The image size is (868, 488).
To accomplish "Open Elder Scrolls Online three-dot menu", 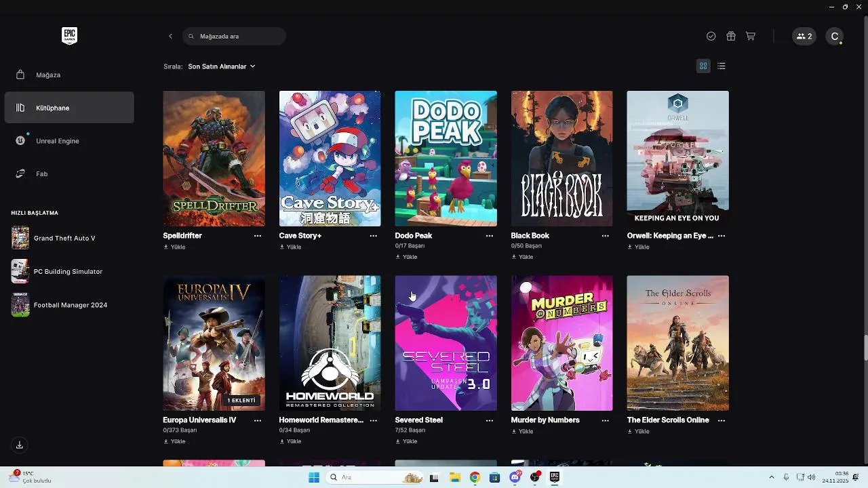I will tap(722, 420).
